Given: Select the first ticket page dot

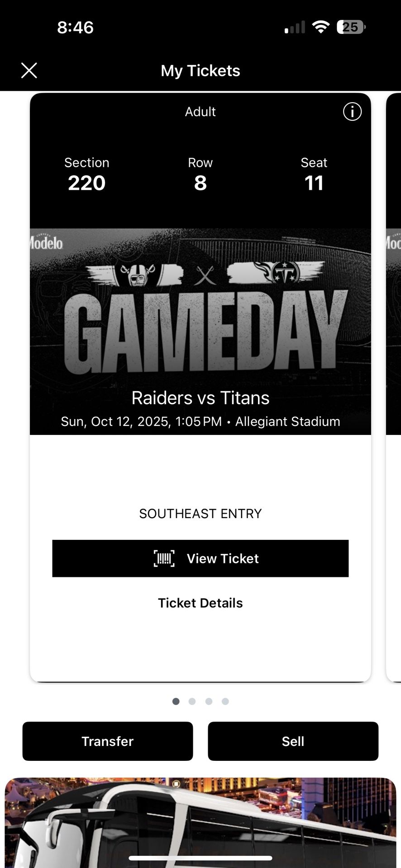Looking at the screenshot, I should (x=176, y=701).
